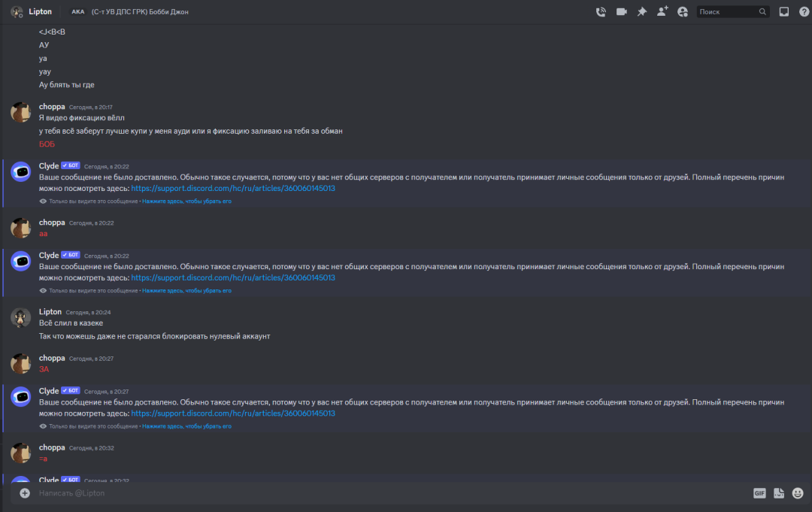This screenshot has height=512, width=812.
Task: Click choppa's username on the 20:17 message
Action: [52, 107]
